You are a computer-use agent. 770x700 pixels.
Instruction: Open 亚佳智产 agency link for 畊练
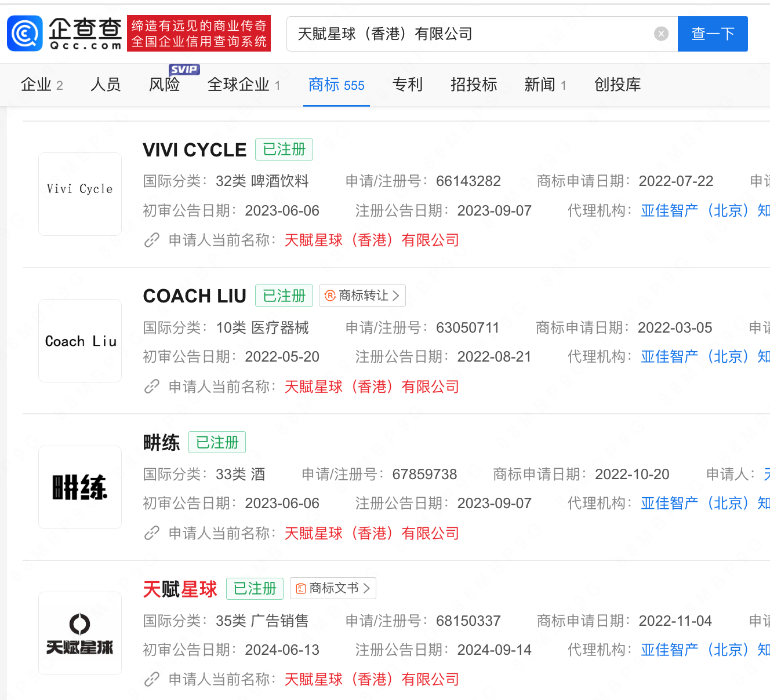705,503
